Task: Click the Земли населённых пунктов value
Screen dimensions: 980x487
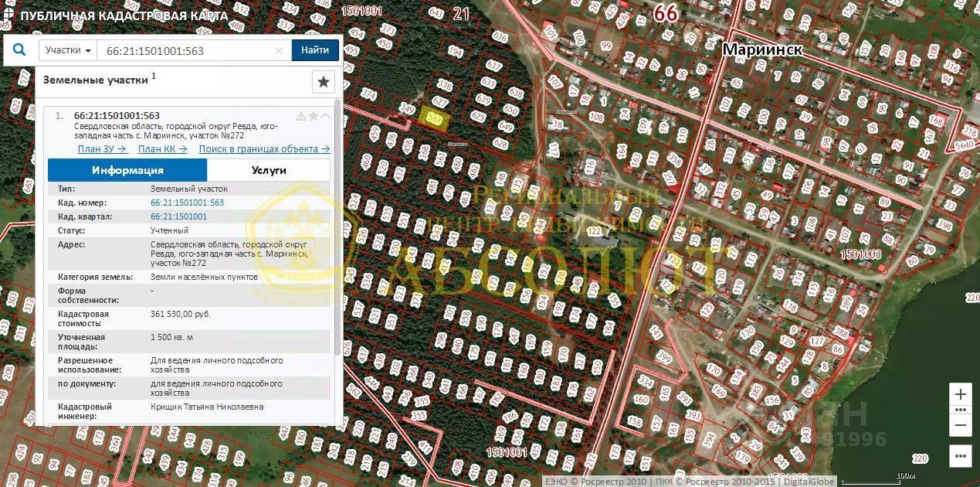Action: [x=204, y=277]
